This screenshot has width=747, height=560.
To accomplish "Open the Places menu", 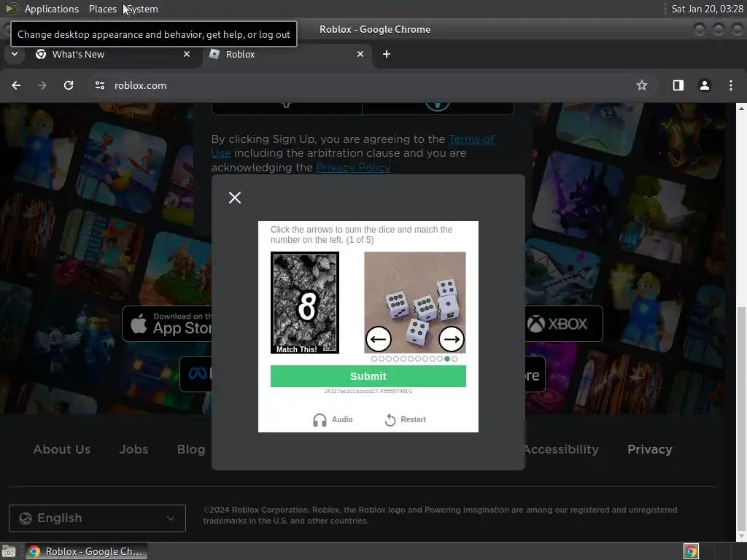I will click(102, 9).
